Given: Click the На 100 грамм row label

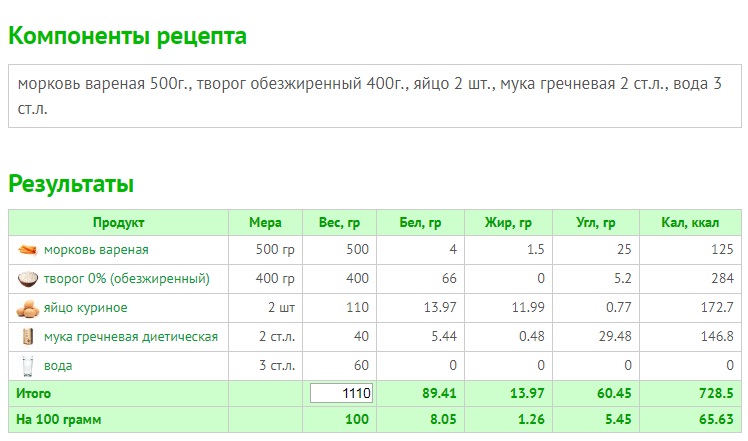Looking at the screenshot, I should coord(59,420).
